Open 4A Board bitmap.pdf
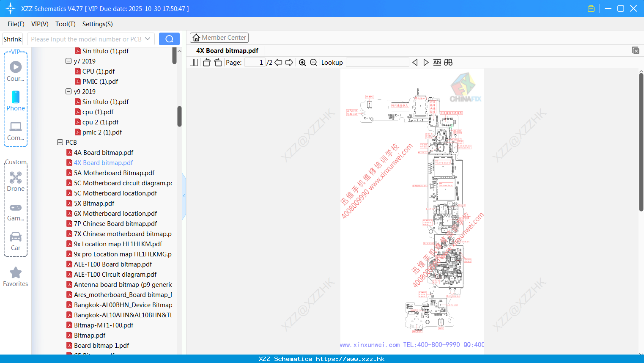Viewport: 644px width, 363px height. coord(100,152)
